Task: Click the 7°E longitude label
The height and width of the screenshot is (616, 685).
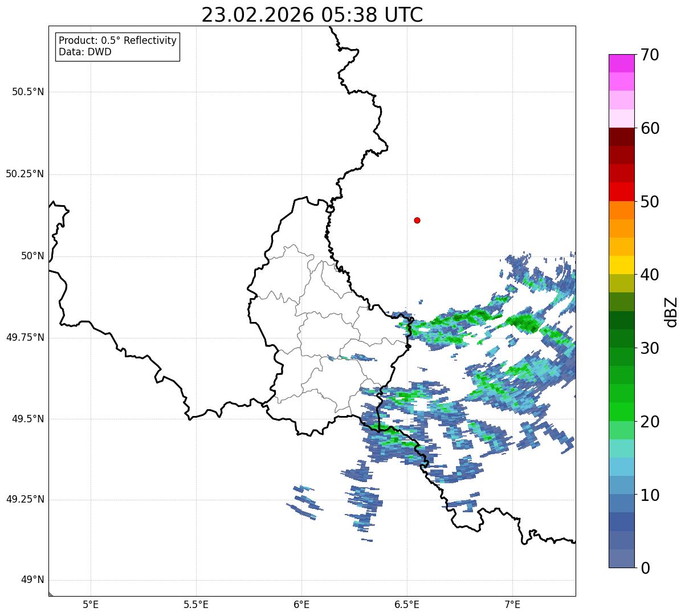Action: point(512,604)
